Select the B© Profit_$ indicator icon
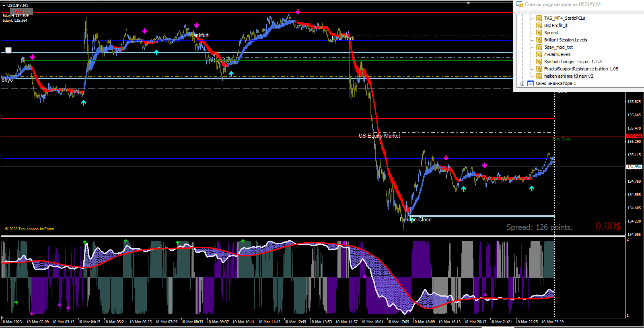644x328 pixels. coord(539,25)
